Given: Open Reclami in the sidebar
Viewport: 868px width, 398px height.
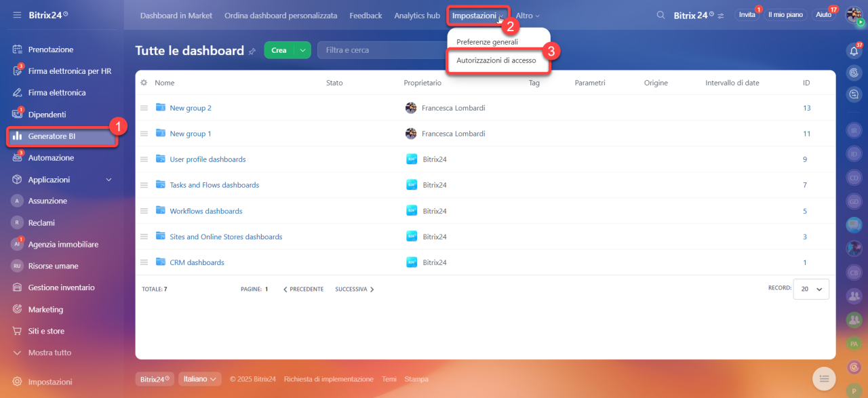Looking at the screenshot, I should (x=41, y=222).
